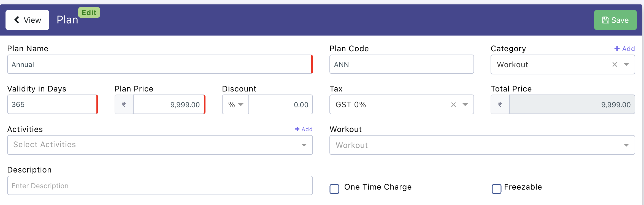
Task: Focus the Plan Code field
Action: click(x=401, y=64)
